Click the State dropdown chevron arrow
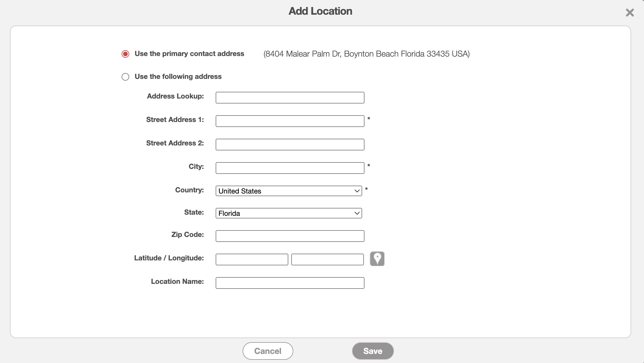Viewport: 644px width, 363px height. (x=357, y=213)
